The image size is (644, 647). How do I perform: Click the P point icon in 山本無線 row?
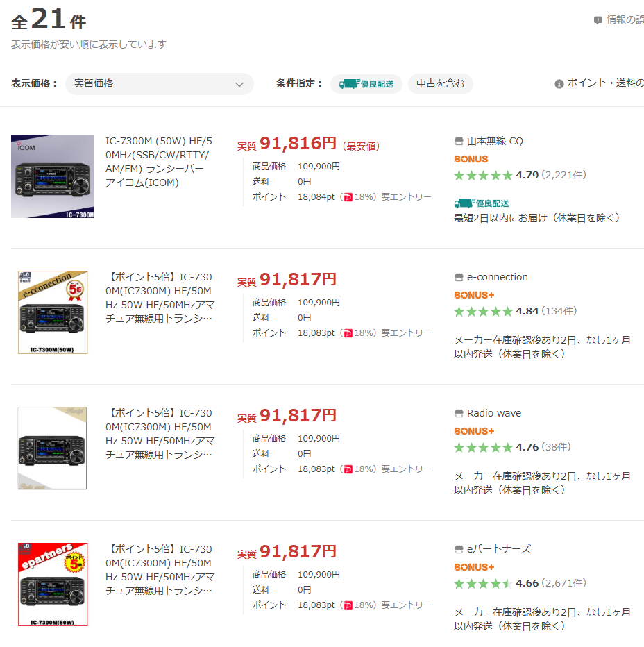tap(348, 198)
